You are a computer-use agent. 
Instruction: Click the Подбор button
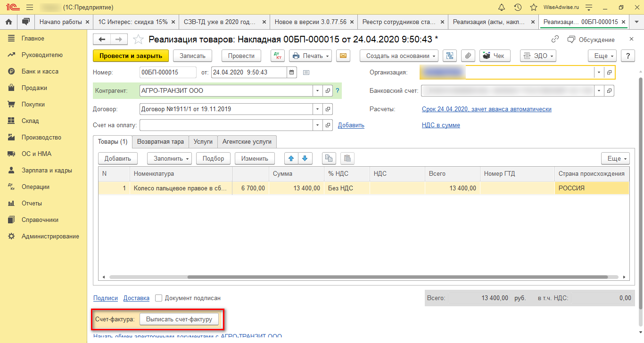(213, 158)
